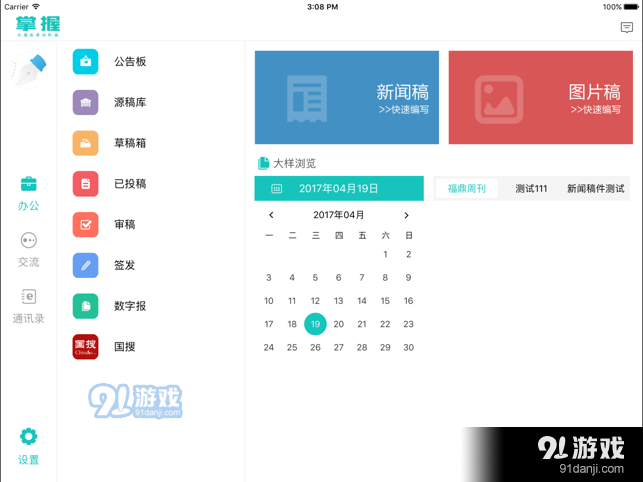The width and height of the screenshot is (643, 482).
Task: Open 设置 settings in the sidebar
Action: pyautogui.click(x=29, y=446)
